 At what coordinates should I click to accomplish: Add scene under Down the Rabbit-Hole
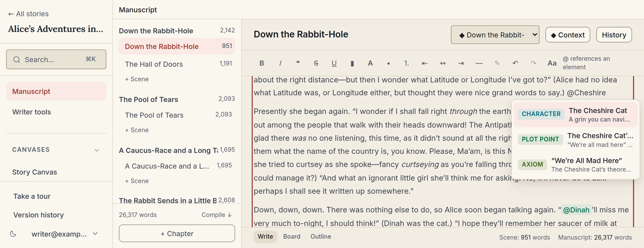coord(137,79)
